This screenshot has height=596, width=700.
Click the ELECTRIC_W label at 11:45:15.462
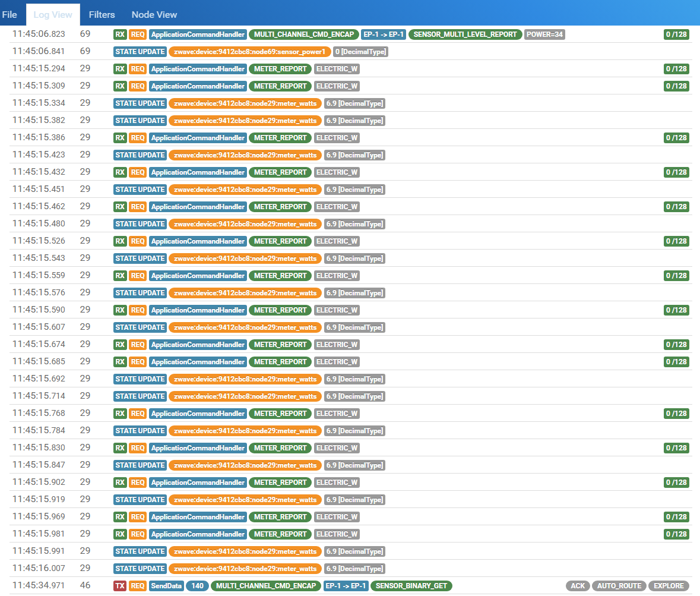click(x=337, y=207)
